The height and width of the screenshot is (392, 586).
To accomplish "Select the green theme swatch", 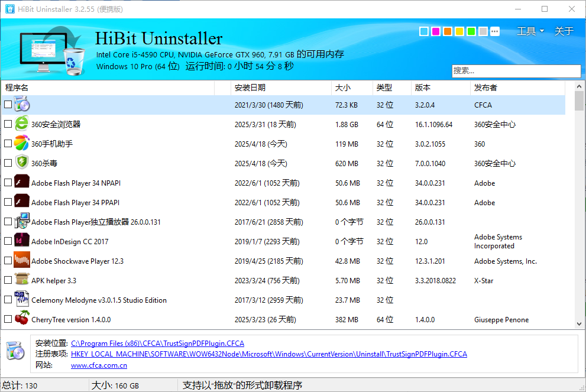I will tap(471, 31).
